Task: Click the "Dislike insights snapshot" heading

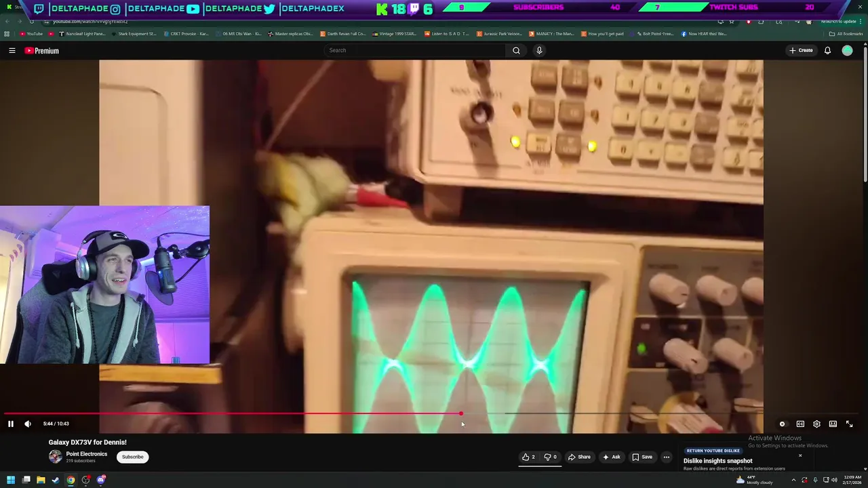Action: pyautogui.click(x=718, y=461)
